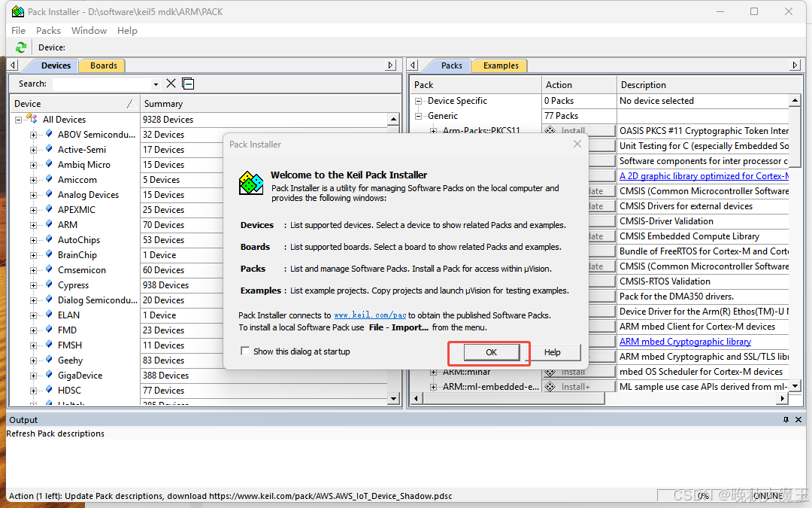Collapse the Generic packs node
The width and height of the screenshot is (812, 508).
click(x=419, y=116)
